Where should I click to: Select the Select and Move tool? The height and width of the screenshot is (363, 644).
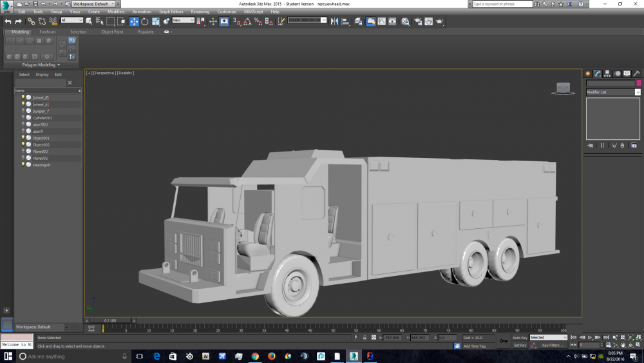click(134, 21)
